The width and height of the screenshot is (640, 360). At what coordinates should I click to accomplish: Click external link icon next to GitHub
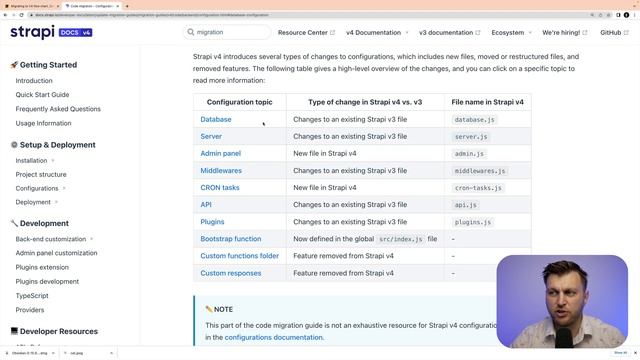point(626,32)
